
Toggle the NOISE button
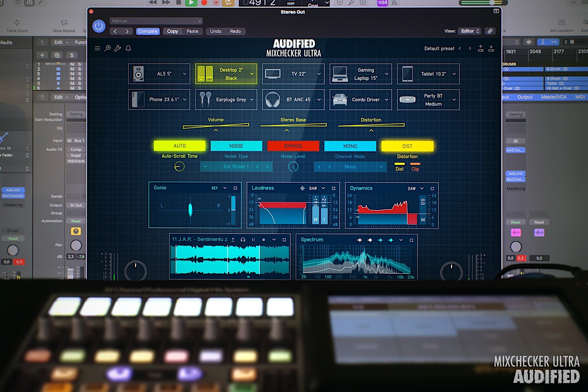click(x=236, y=146)
